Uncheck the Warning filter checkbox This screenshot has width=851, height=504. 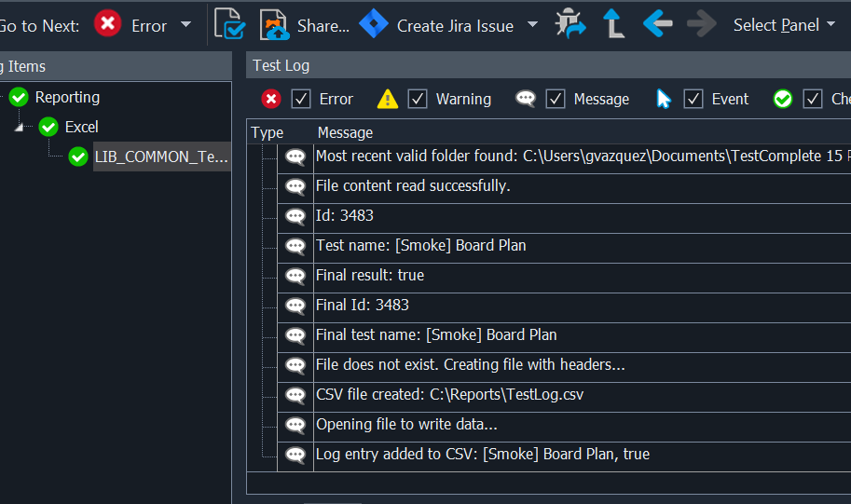(418, 99)
